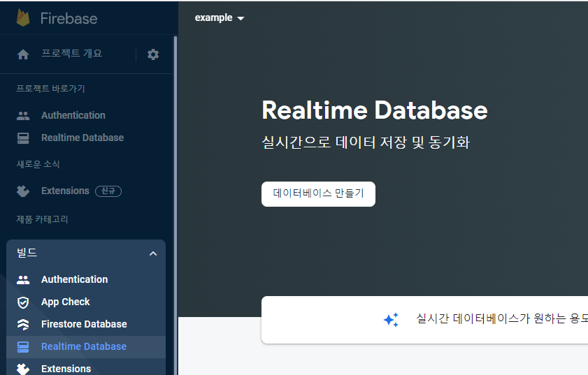Screen dimensions: 588x375
Task: Click Firebase wordmark text
Action: tap(69, 18)
